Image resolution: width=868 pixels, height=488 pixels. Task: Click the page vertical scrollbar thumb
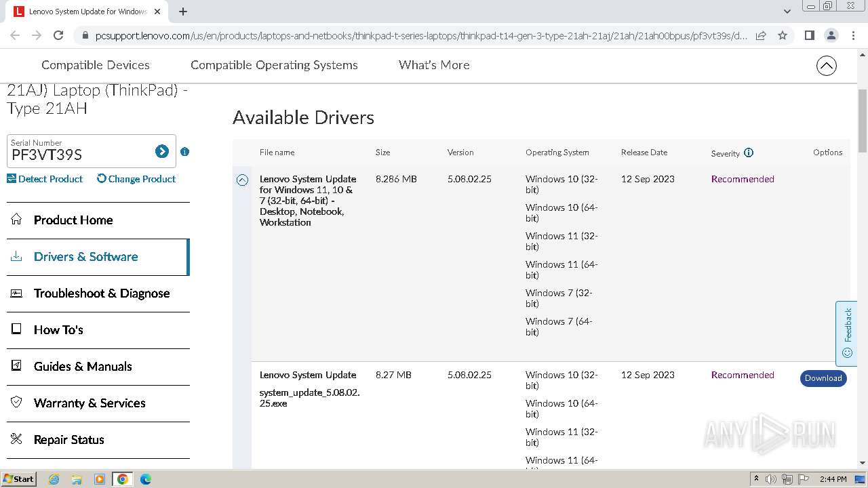863,120
